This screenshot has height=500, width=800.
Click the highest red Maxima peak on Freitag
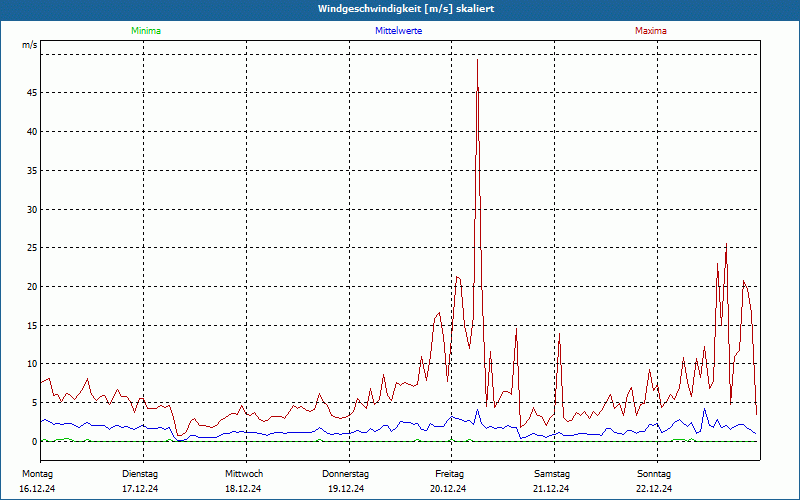tap(477, 61)
